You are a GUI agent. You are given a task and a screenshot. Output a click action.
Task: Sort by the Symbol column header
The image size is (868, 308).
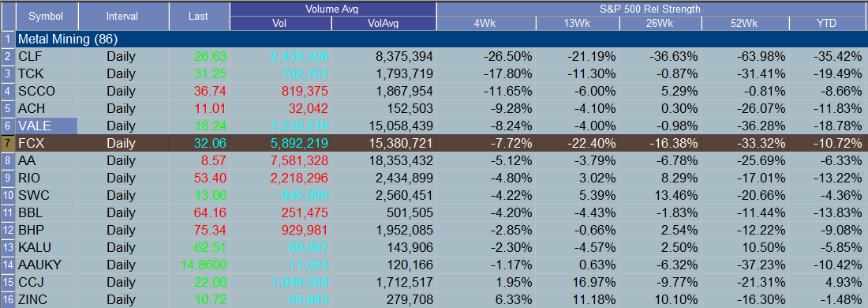[x=47, y=16]
